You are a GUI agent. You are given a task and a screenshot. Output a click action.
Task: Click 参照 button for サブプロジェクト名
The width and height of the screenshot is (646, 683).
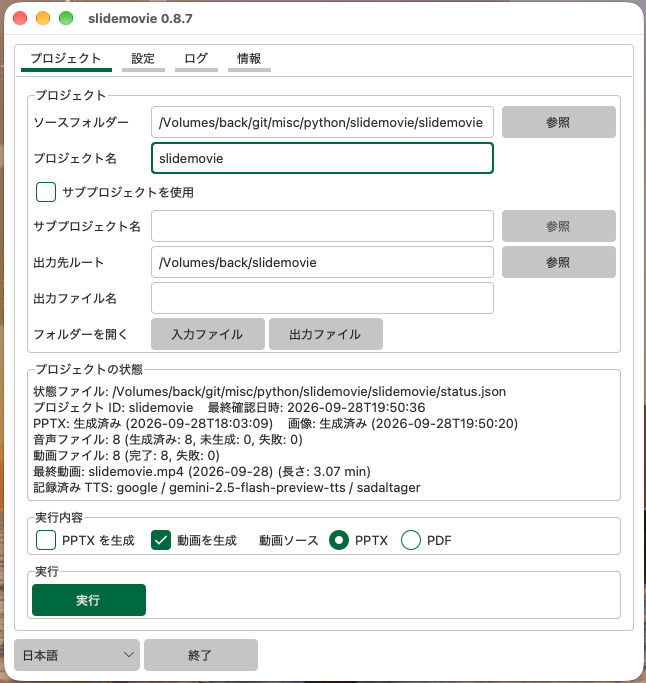pyautogui.click(x=558, y=226)
